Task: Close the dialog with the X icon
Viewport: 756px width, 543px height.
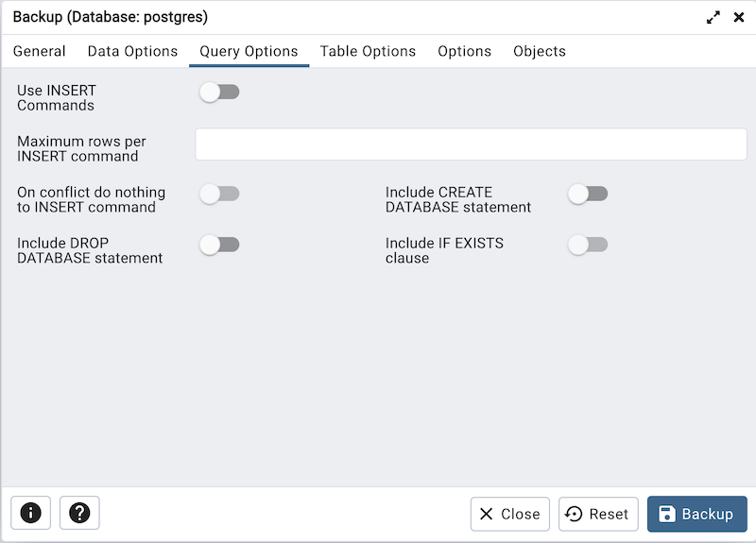Action: (739, 18)
